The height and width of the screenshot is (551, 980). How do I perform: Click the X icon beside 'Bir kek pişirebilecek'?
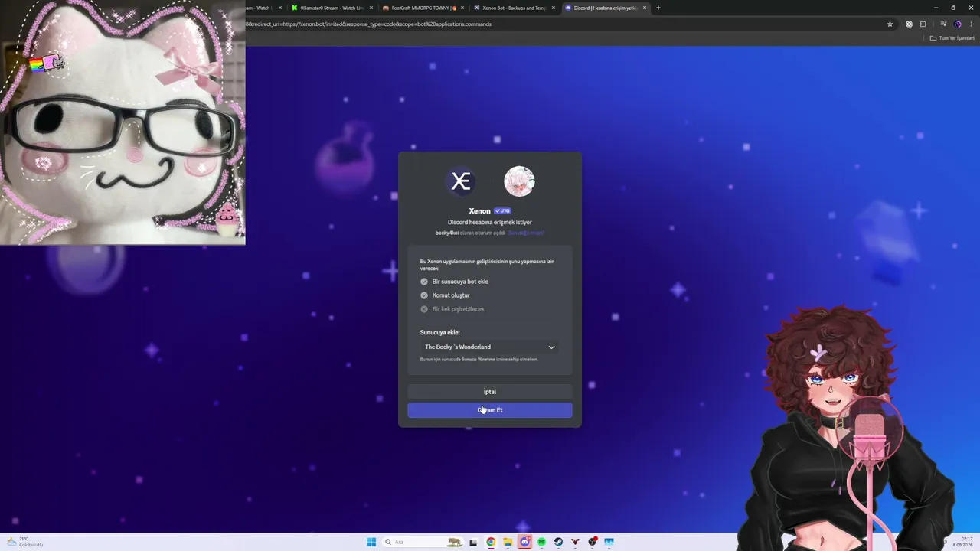tap(424, 309)
